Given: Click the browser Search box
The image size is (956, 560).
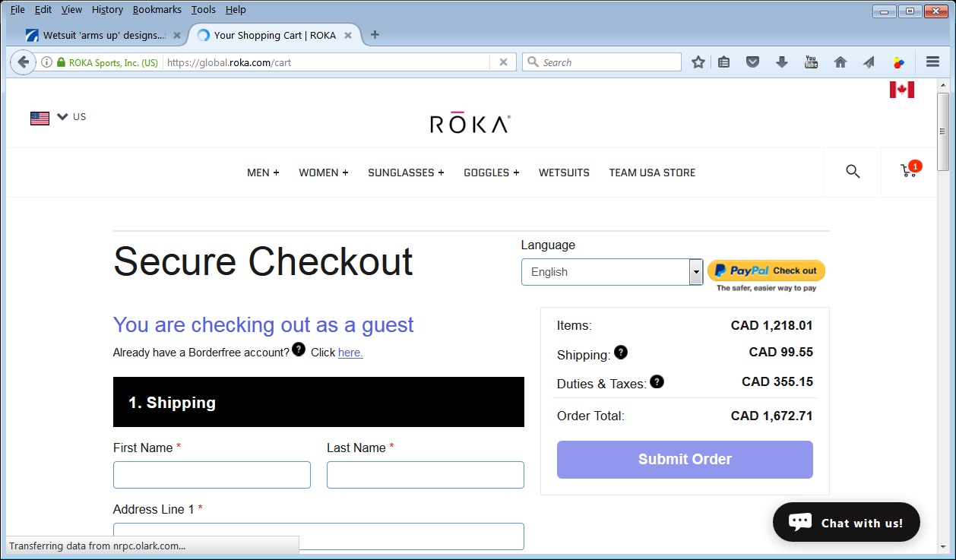Looking at the screenshot, I should click(x=602, y=62).
